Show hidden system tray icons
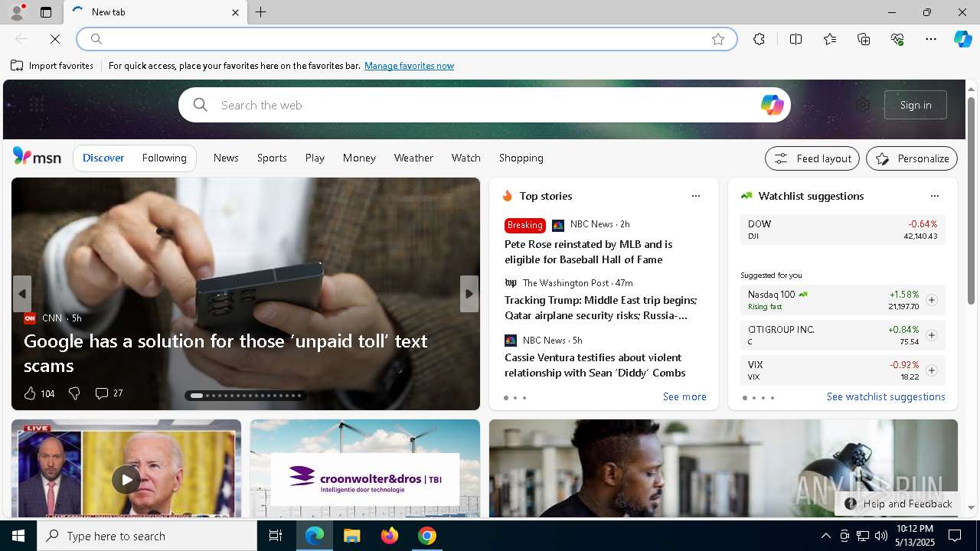 (825, 536)
